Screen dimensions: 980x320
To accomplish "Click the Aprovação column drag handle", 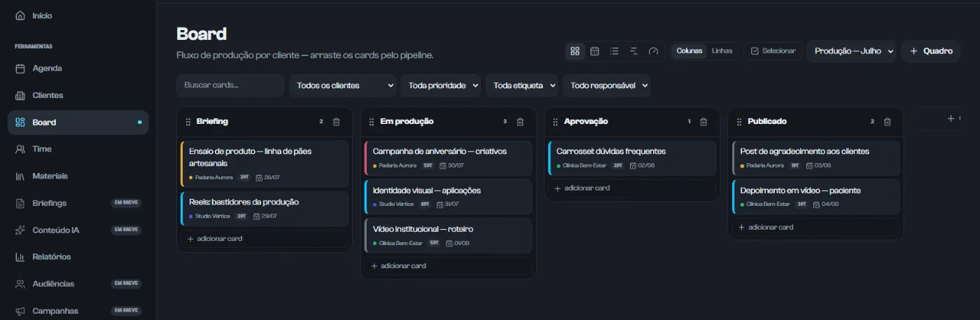I will click(x=555, y=122).
